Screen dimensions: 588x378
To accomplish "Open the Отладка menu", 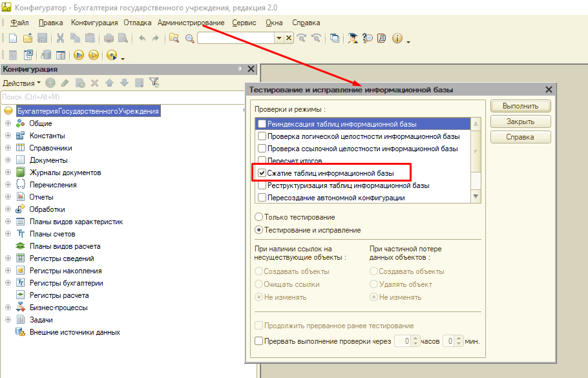I will coord(138,23).
